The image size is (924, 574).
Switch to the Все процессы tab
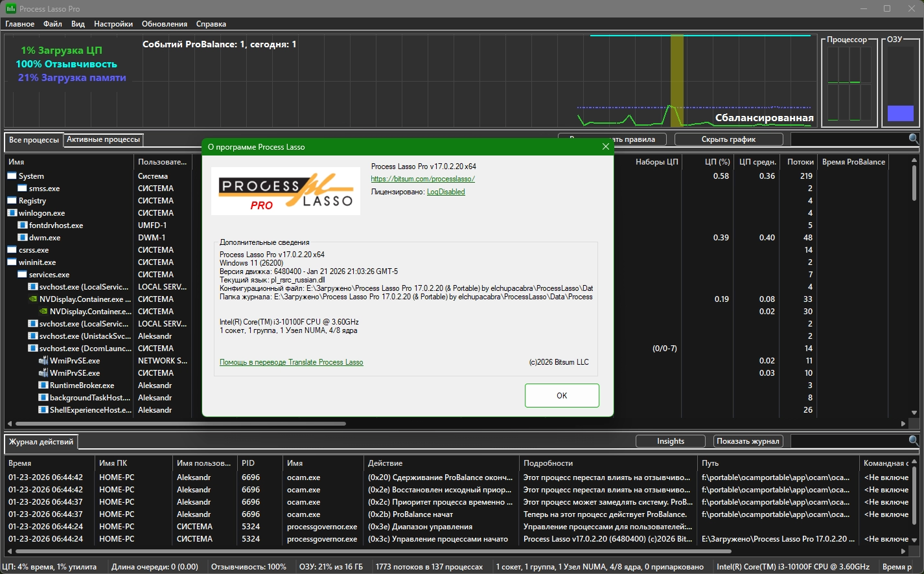(34, 140)
